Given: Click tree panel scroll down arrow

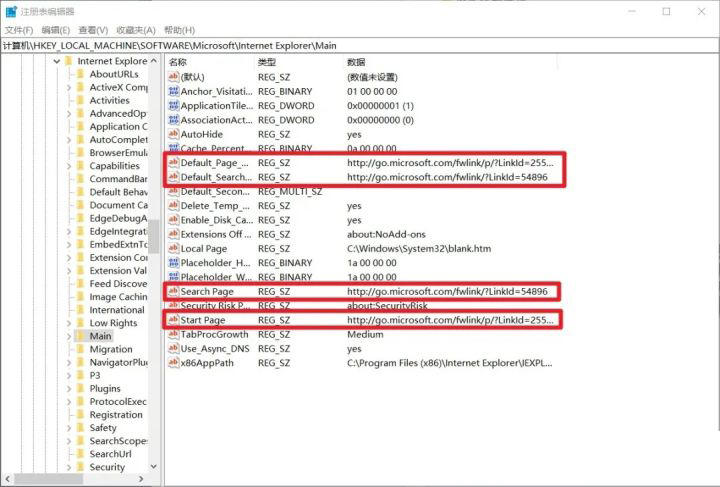Looking at the screenshot, I should [x=154, y=466].
